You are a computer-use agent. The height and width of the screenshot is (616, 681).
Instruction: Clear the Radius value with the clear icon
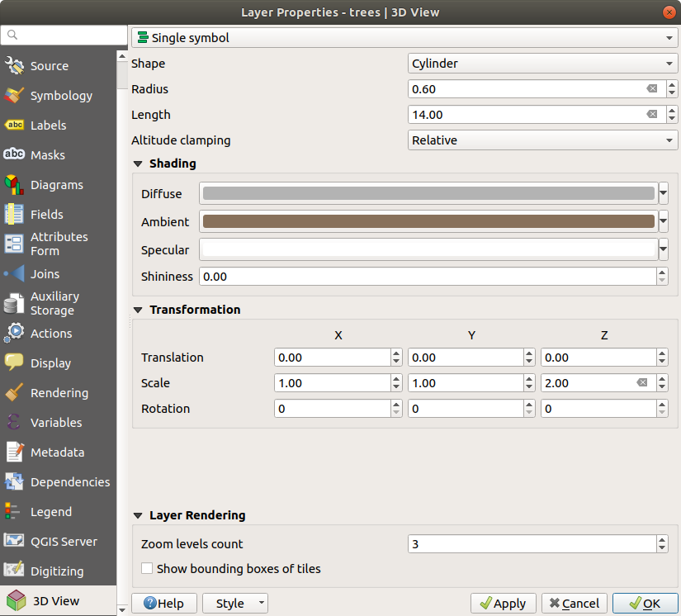click(x=652, y=89)
